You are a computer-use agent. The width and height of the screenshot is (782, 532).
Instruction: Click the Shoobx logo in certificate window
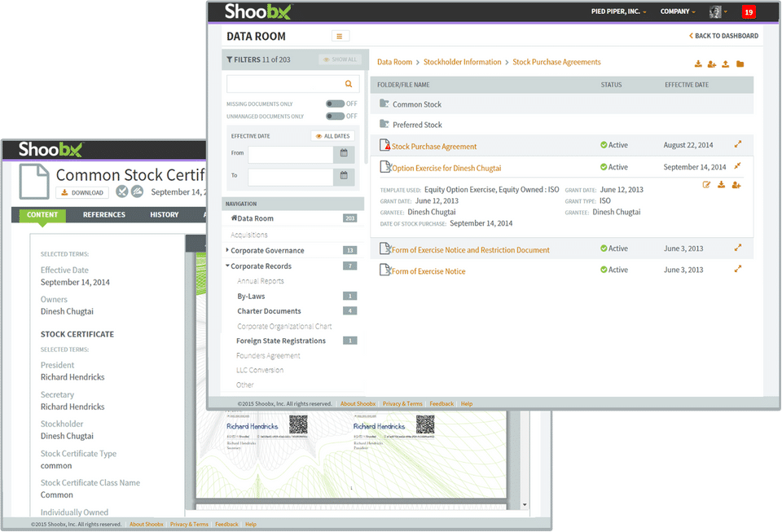tap(51, 149)
